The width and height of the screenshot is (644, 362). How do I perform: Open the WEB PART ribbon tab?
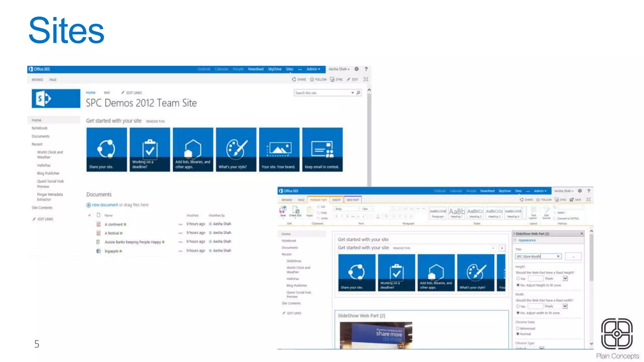(x=353, y=200)
